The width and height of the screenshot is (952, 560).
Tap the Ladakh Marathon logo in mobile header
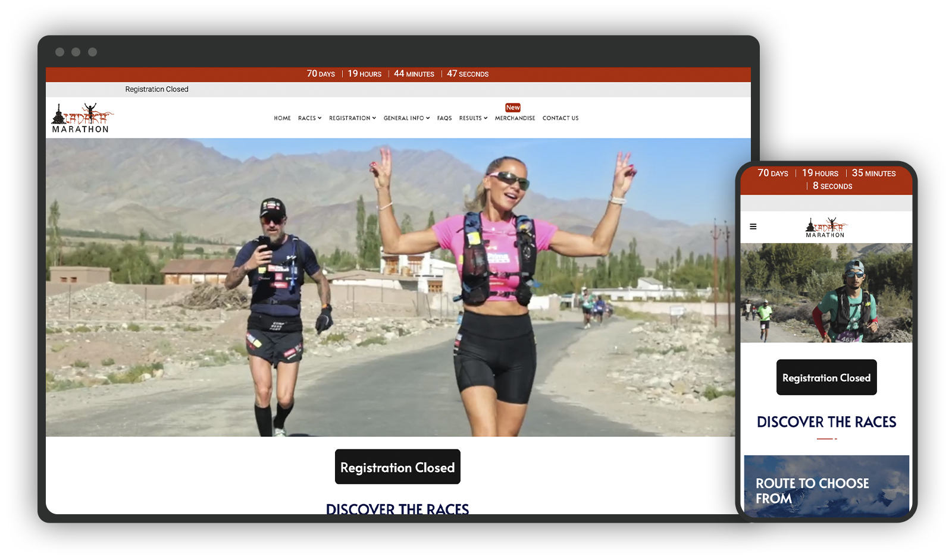pyautogui.click(x=825, y=228)
